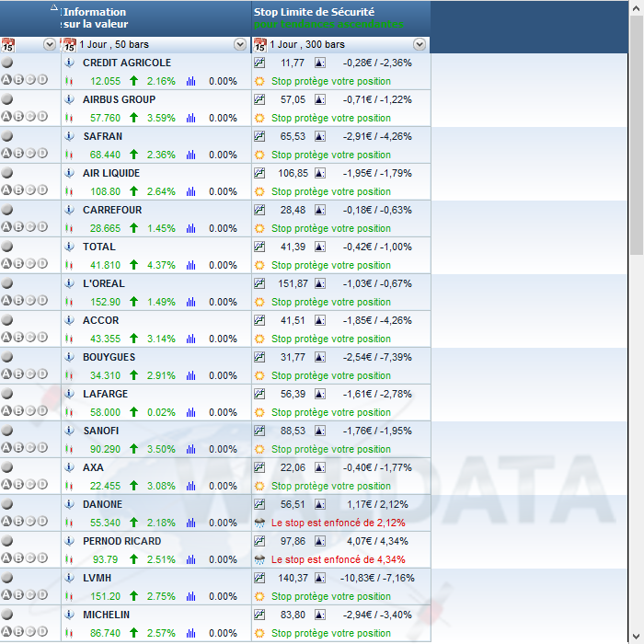
Task: Click price 58.000 for LAFARGE
Action: (x=105, y=412)
